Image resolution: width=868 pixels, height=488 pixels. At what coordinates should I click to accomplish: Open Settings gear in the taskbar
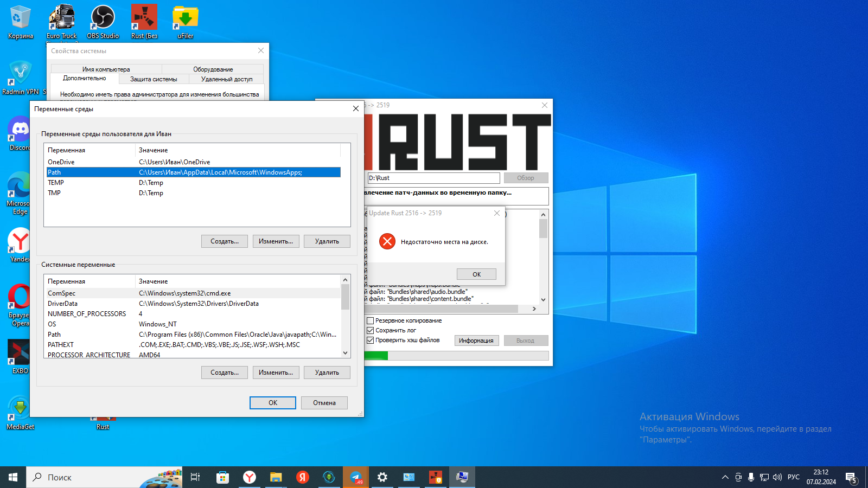(382, 477)
